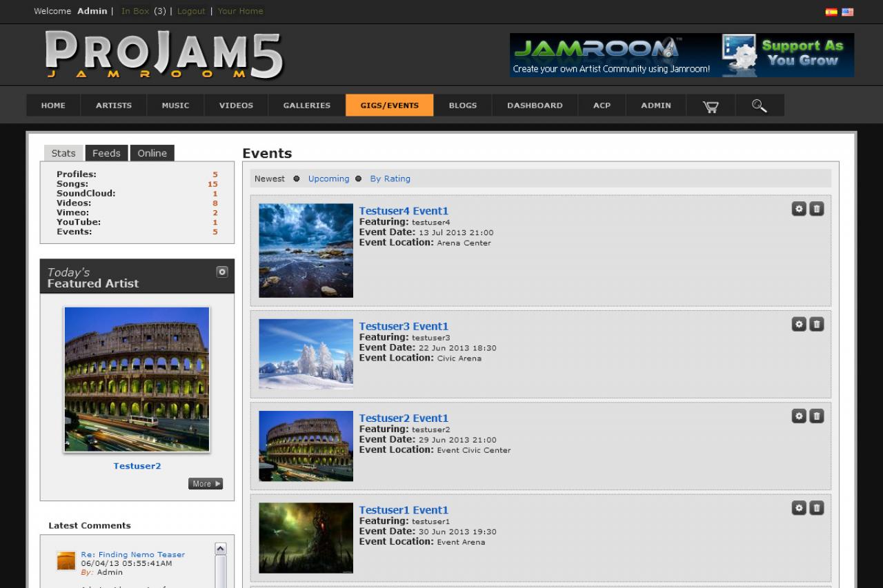Open settings gear for Testuser4 Event1

click(x=798, y=208)
